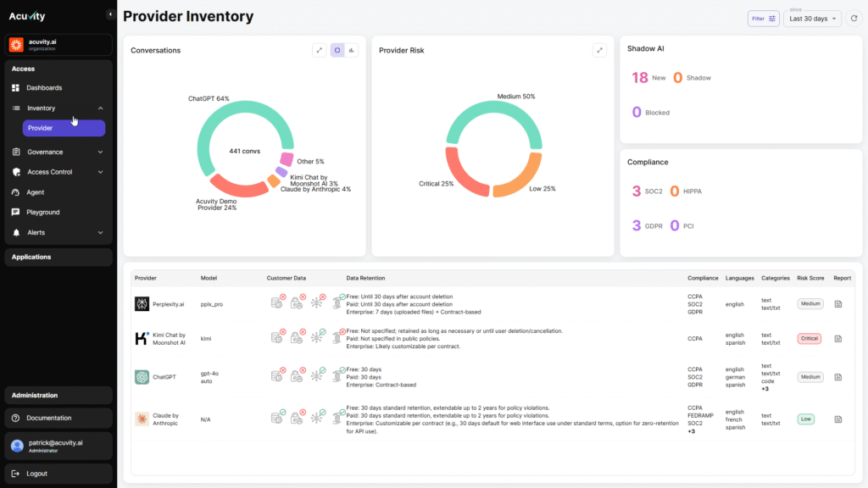This screenshot has width=868, height=488.
Task: Click the pplx_pro model cell
Action: [211, 304]
